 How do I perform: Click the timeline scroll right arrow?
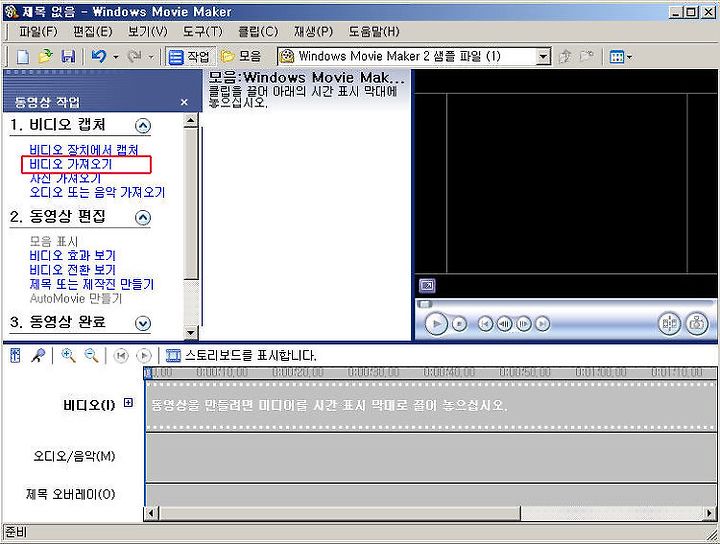pyautogui.click(x=710, y=512)
